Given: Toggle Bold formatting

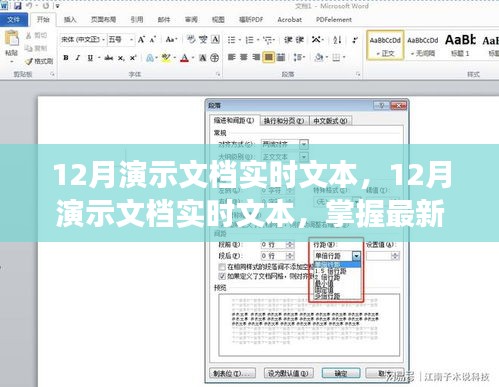Looking at the screenshot, I should coord(66,58).
